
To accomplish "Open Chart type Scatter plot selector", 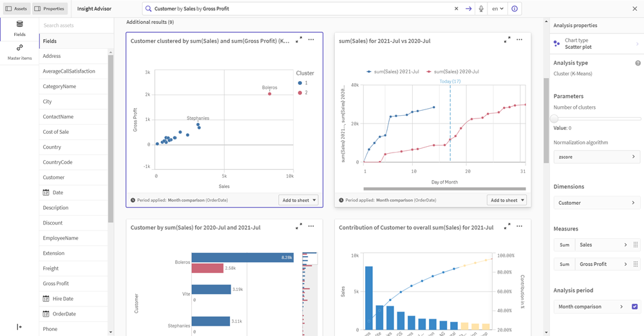I will click(596, 44).
